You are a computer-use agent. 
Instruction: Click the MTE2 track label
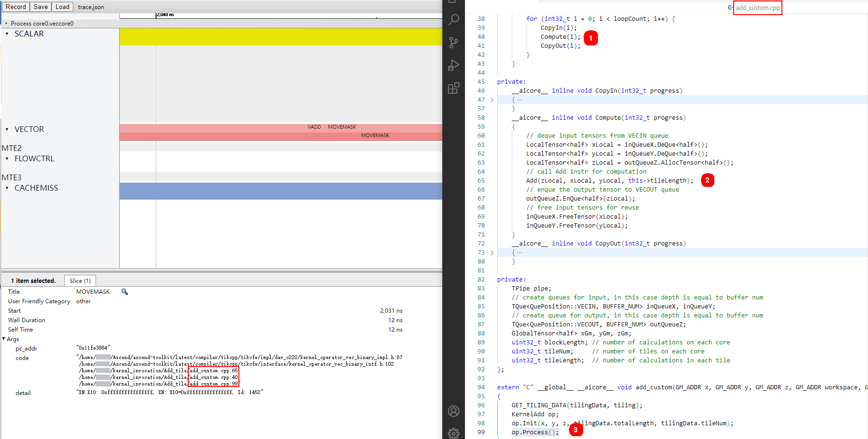click(12, 148)
